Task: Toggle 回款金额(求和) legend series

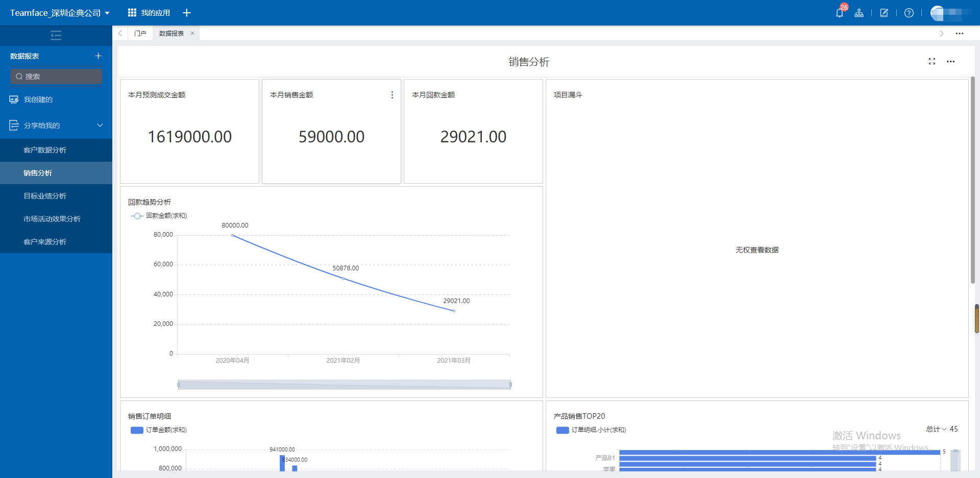Action: [x=159, y=216]
